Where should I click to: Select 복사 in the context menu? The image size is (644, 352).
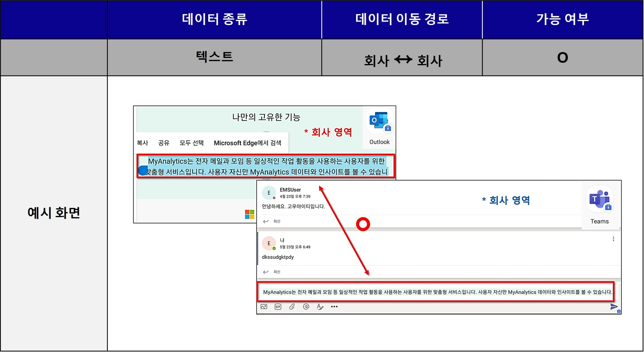tap(142, 143)
